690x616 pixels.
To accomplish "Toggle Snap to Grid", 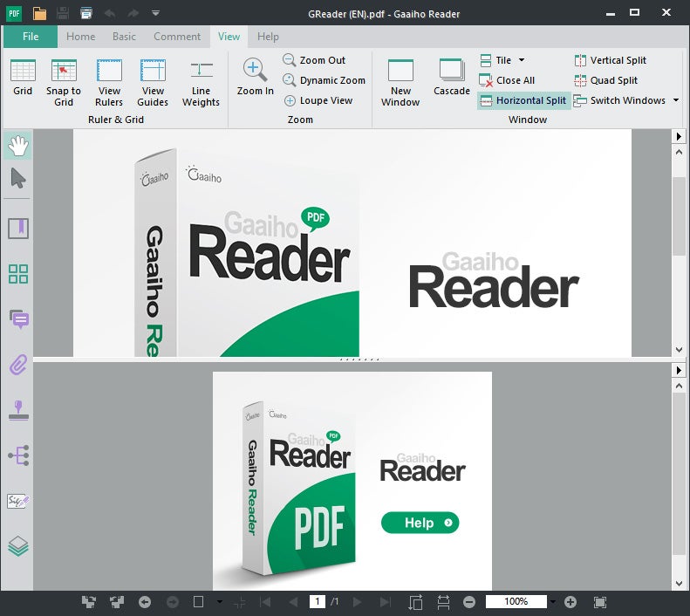I will (x=64, y=78).
